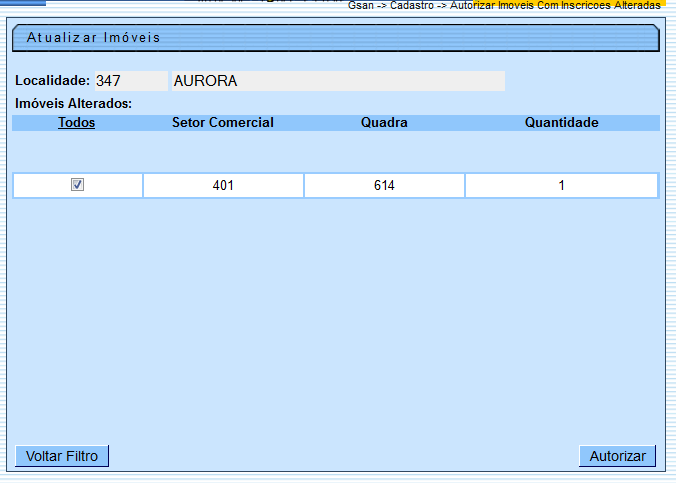This screenshot has height=483, width=676.
Task: Click the Setor Comercial column header
Action: pyautogui.click(x=223, y=123)
